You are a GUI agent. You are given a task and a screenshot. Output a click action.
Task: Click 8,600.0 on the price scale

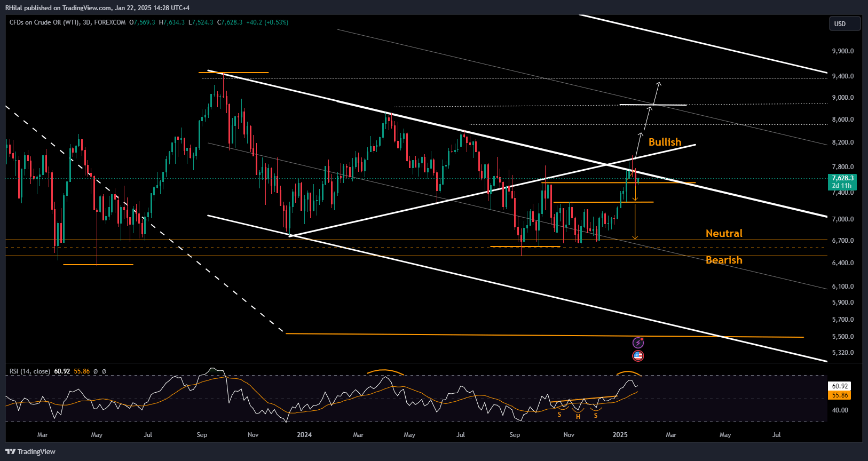click(843, 120)
